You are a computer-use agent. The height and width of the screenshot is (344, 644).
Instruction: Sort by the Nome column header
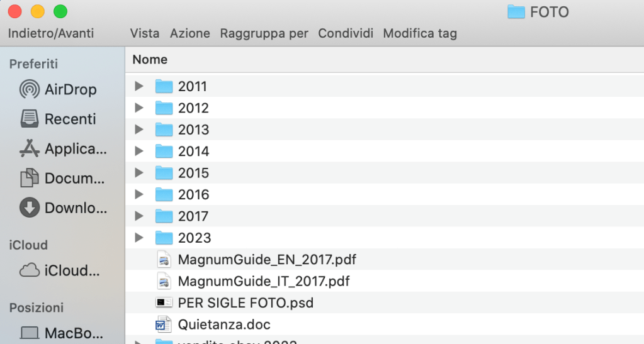[x=150, y=60]
